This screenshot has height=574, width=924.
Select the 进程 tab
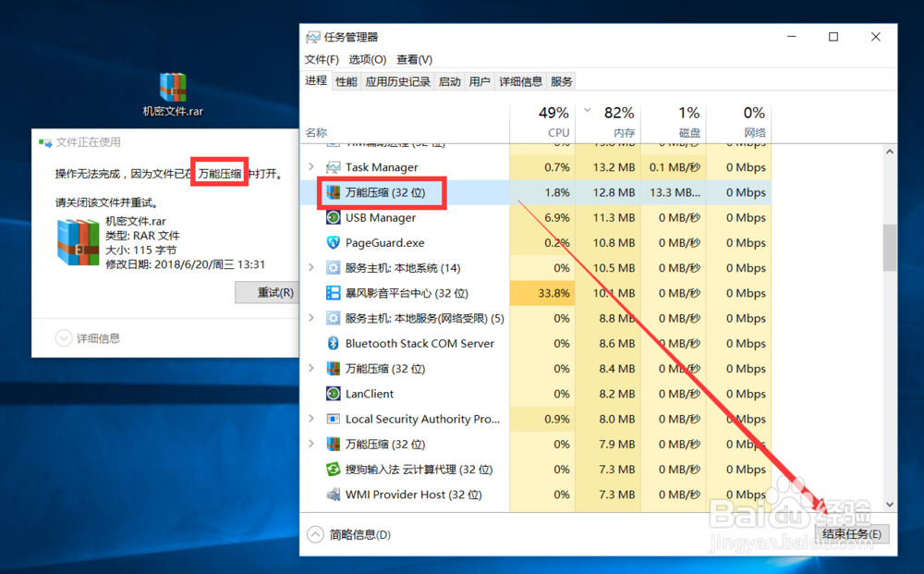point(316,80)
